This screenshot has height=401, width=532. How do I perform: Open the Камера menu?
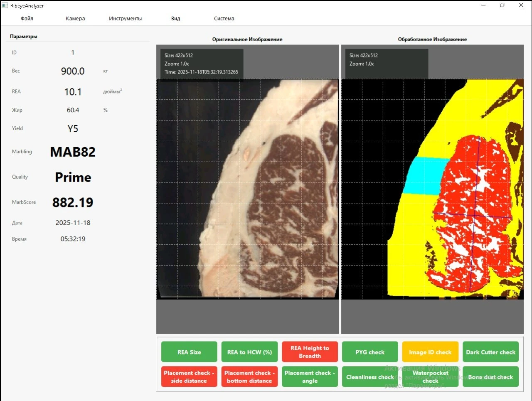pyautogui.click(x=75, y=19)
